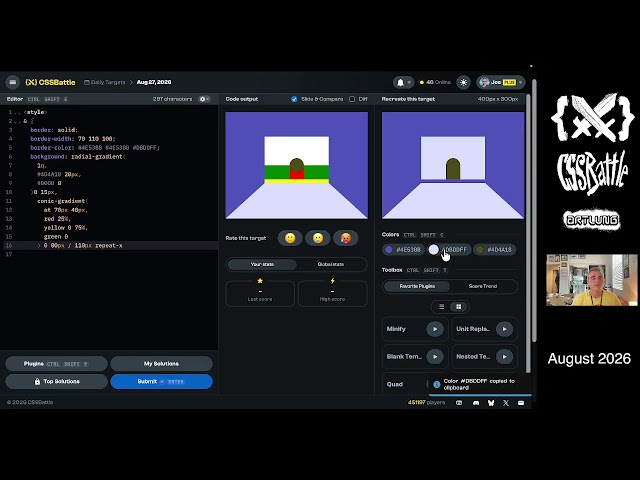Collapse the style tag fold arrow on line 1

(17, 112)
